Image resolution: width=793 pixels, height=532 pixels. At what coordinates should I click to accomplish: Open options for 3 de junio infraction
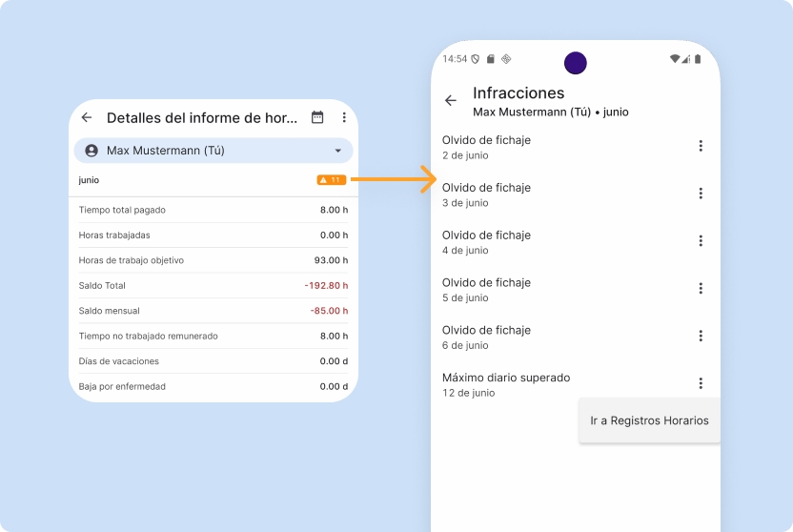tap(701, 194)
